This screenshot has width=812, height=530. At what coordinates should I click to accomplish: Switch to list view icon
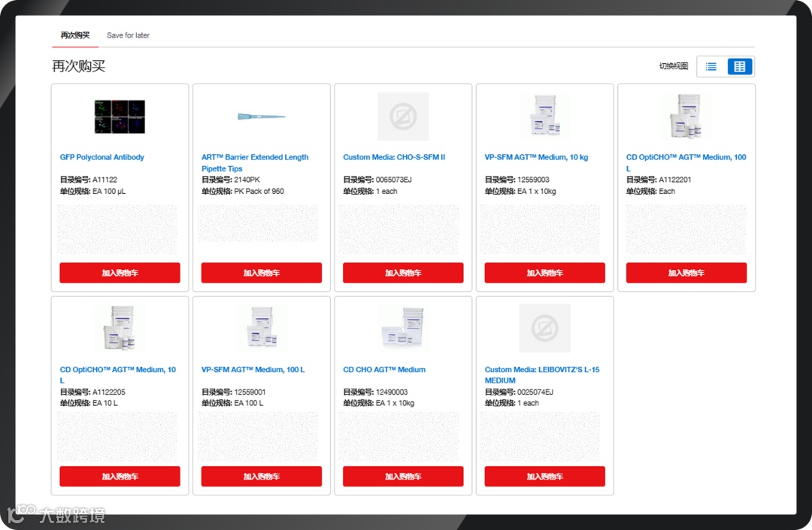711,66
